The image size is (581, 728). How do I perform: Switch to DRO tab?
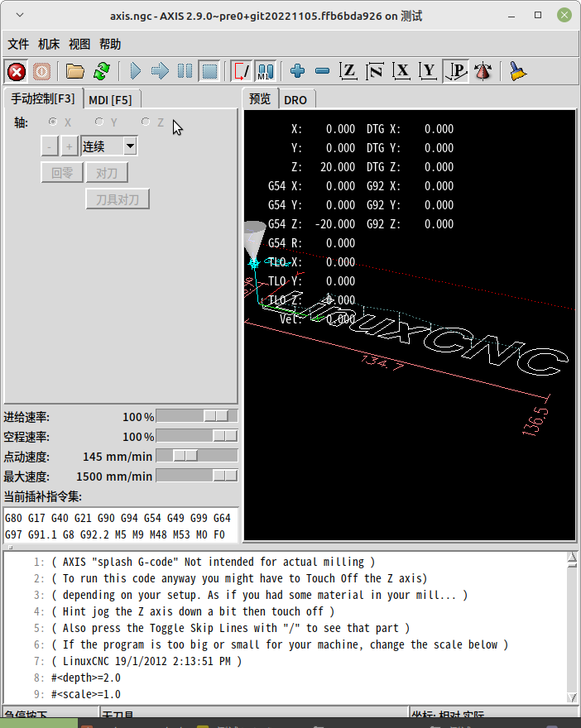pyautogui.click(x=295, y=100)
